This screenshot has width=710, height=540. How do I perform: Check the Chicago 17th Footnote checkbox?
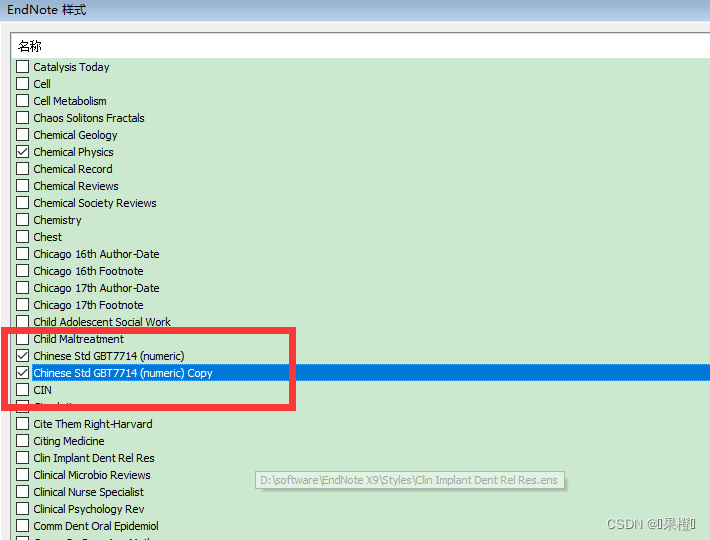pyautogui.click(x=23, y=305)
